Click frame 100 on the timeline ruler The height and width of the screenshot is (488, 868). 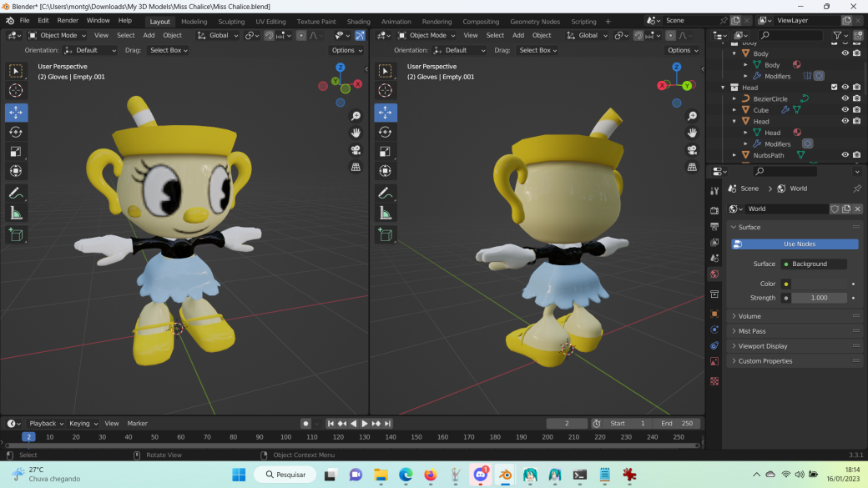pos(285,437)
